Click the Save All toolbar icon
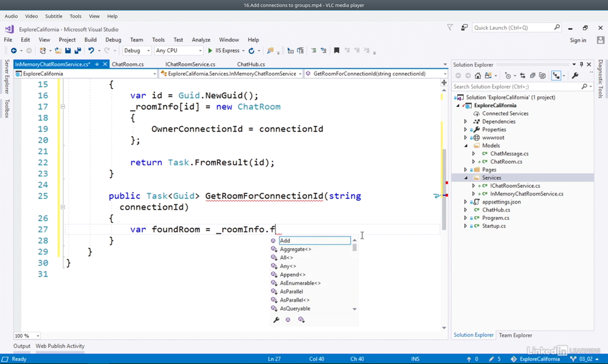 (x=78, y=50)
